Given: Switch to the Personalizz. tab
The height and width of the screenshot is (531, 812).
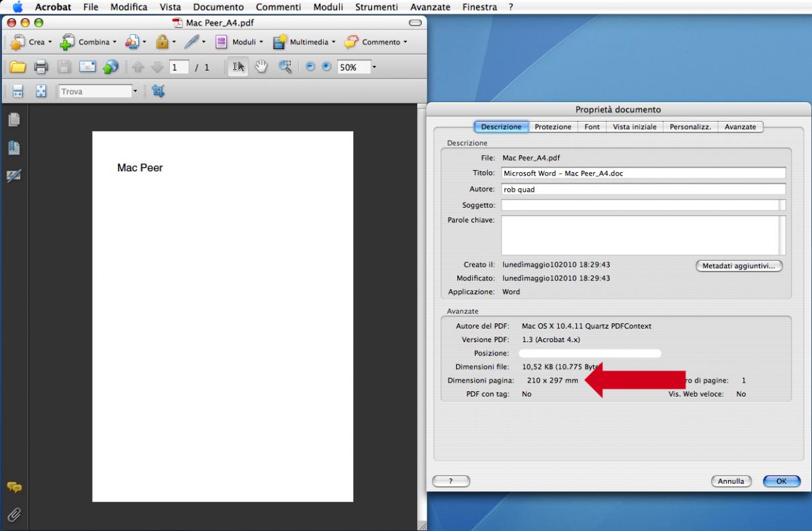Looking at the screenshot, I should 690,127.
